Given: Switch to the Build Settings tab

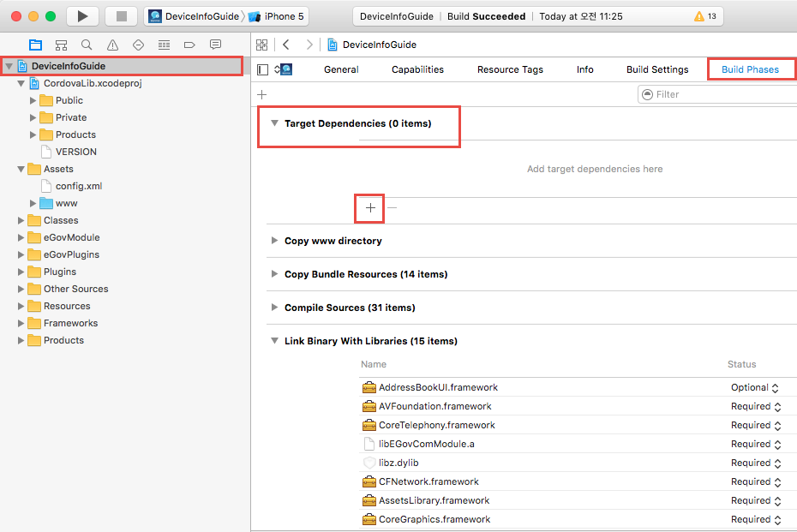Looking at the screenshot, I should (x=656, y=69).
